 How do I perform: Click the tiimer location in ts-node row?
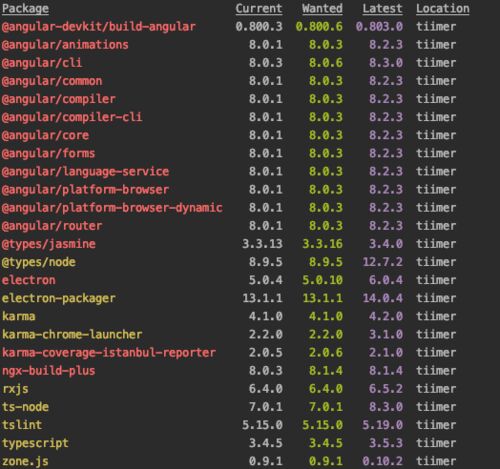(436, 407)
